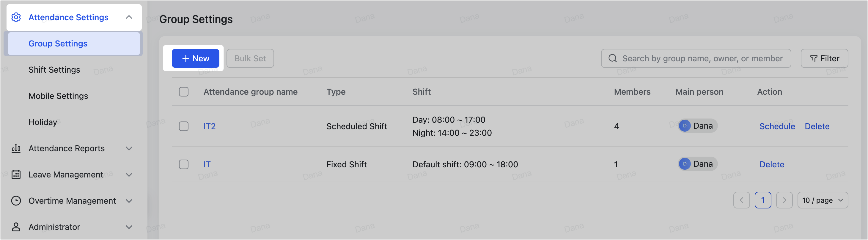Open the 10 / page dropdown
The width and height of the screenshot is (868, 240).
[x=823, y=200]
